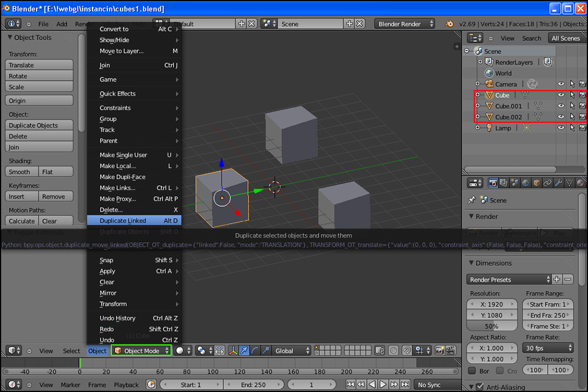Click the translate manipulator arrow icon
The height and width of the screenshot is (392, 588).
click(x=245, y=351)
